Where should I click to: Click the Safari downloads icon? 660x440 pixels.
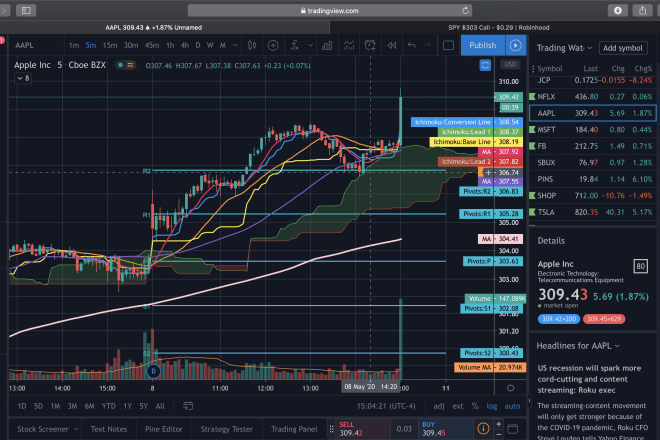coord(617,10)
